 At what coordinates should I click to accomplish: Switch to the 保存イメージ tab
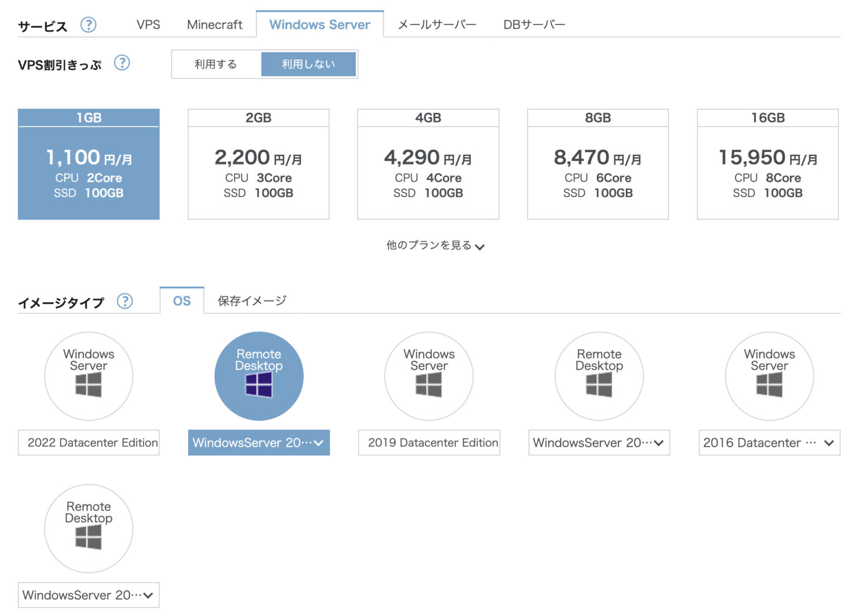coord(252,301)
